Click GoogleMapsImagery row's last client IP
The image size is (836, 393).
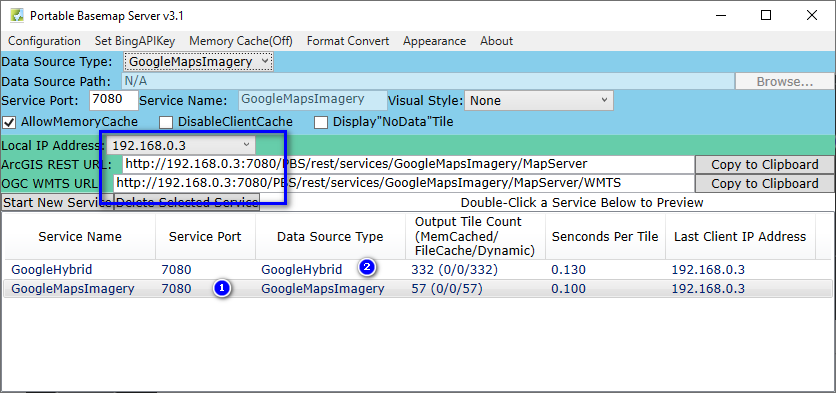708,289
